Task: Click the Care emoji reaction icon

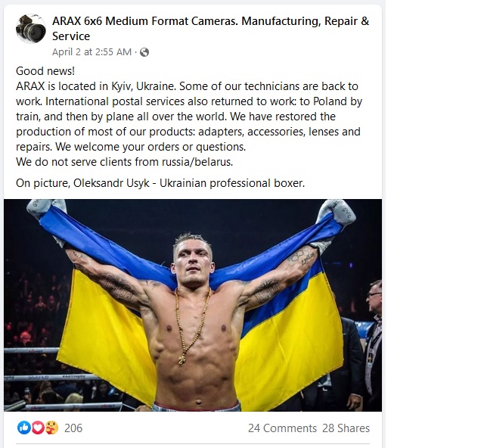Action: point(51,428)
